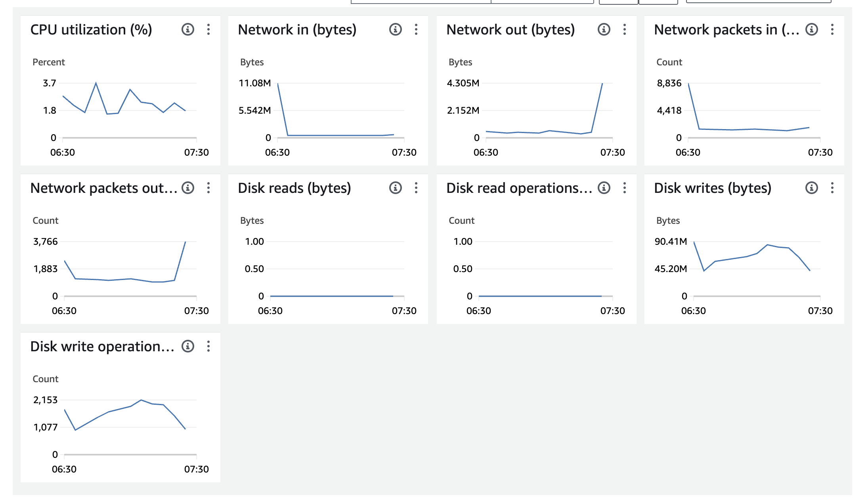This screenshot has width=868, height=499.
Task: Open info icon for CPU utilization widget
Action: click(x=187, y=29)
